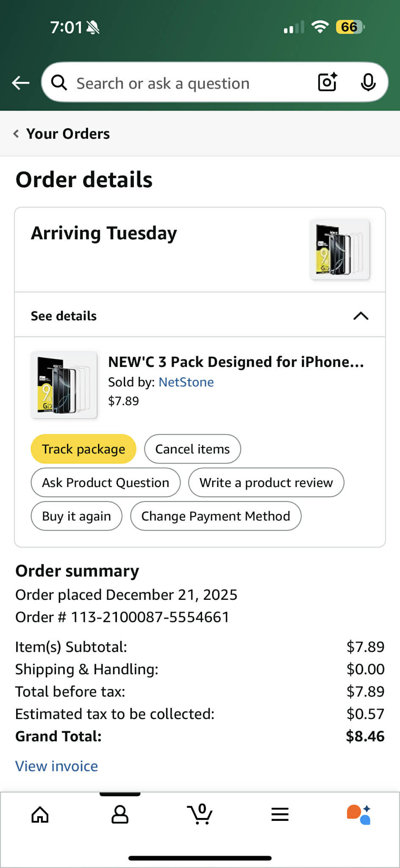Tap Cancel items button
Image resolution: width=400 pixels, height=868 pixels.
click(x=192, y=449)
